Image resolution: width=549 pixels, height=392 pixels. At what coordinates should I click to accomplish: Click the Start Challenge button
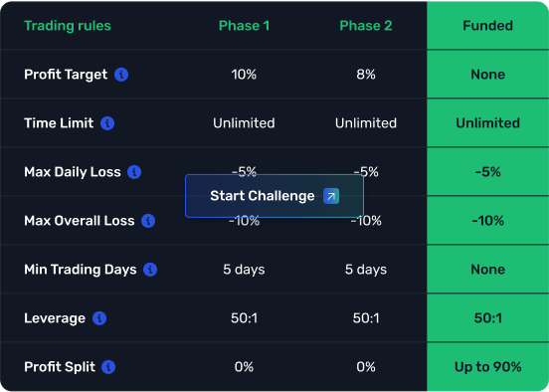[274, 196]
